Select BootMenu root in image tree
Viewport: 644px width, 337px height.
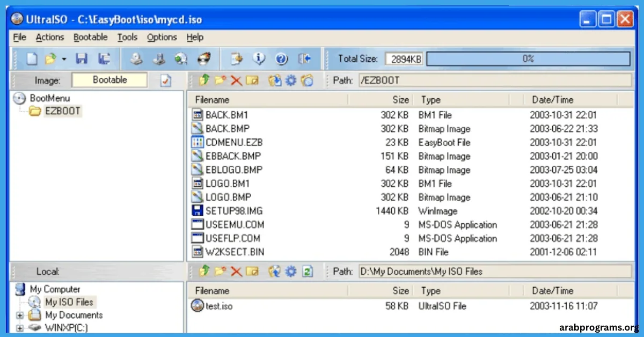tap(49, 98)
